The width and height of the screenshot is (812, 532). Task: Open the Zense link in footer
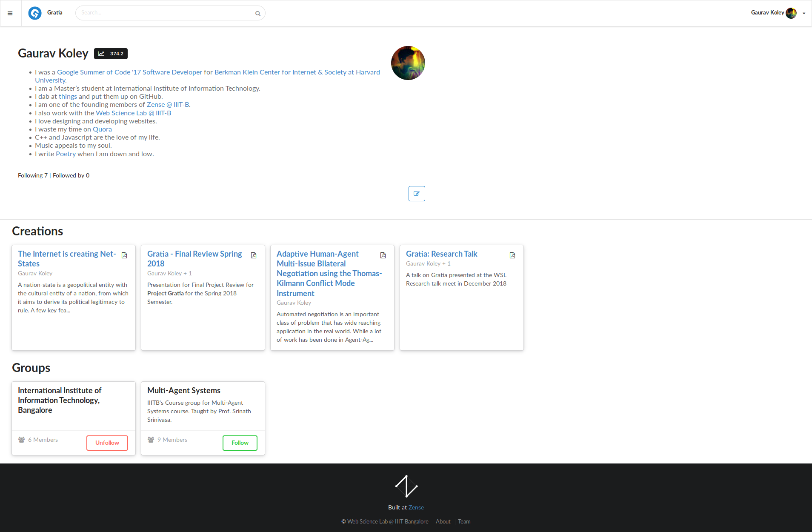[416, 507]
